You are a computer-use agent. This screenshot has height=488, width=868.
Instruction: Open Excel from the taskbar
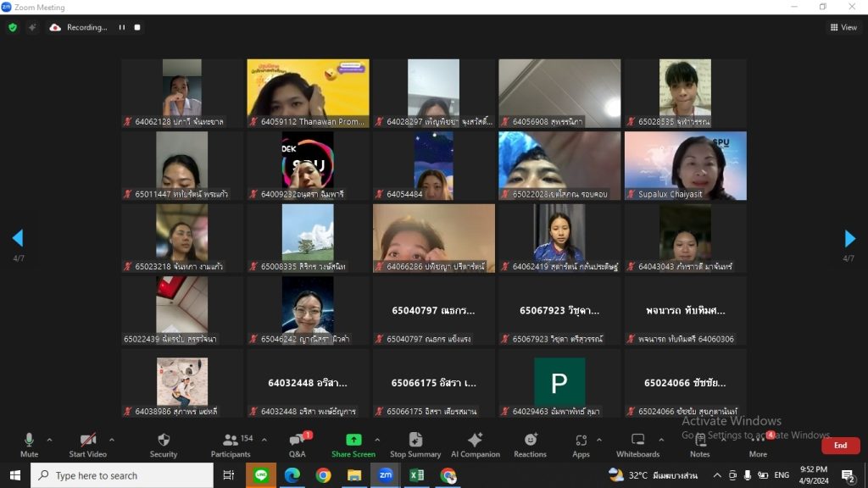(x=417, y=475)
